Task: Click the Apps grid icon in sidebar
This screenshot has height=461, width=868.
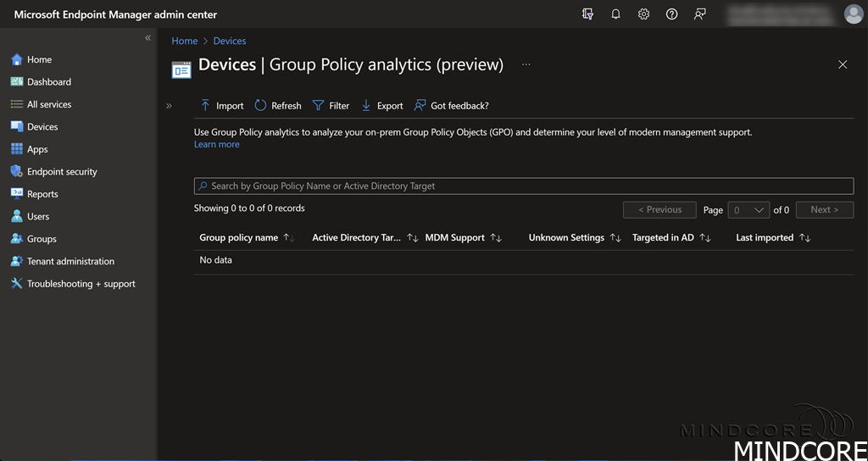Action: click(x=16, y=149)
